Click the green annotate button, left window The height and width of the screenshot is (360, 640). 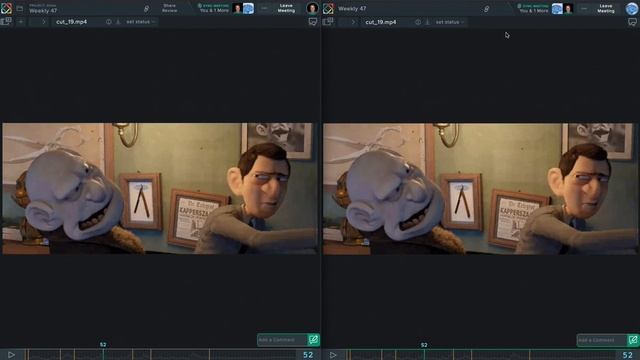[x=313, y=340]
